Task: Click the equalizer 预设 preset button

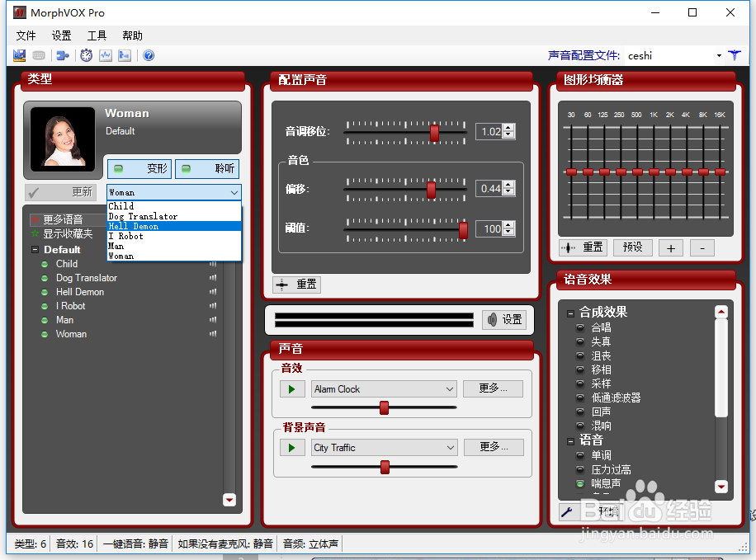Action: coord(632,247)
